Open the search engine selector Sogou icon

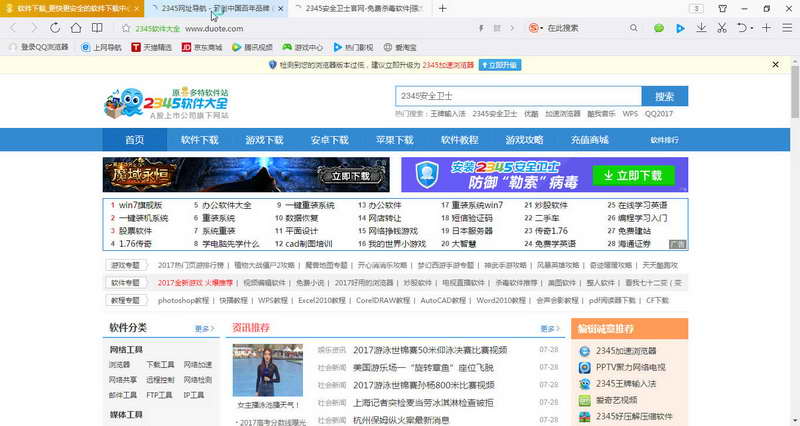coord(533,28)
